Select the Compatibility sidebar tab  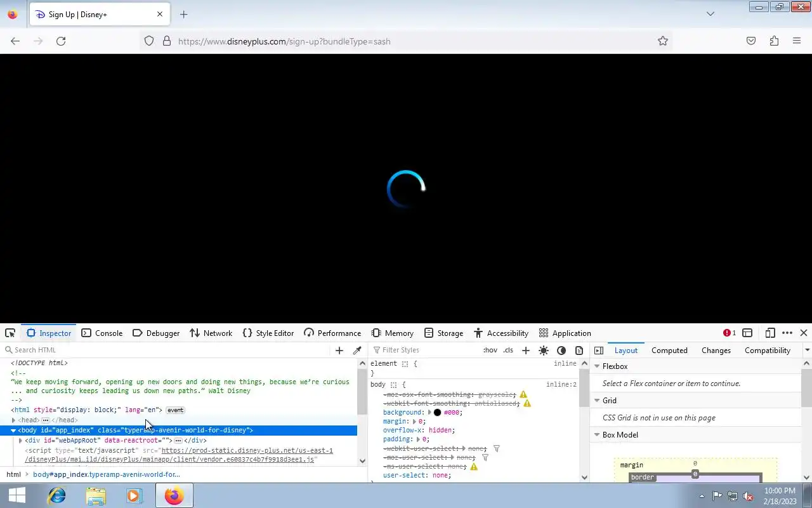coord(767,350)
